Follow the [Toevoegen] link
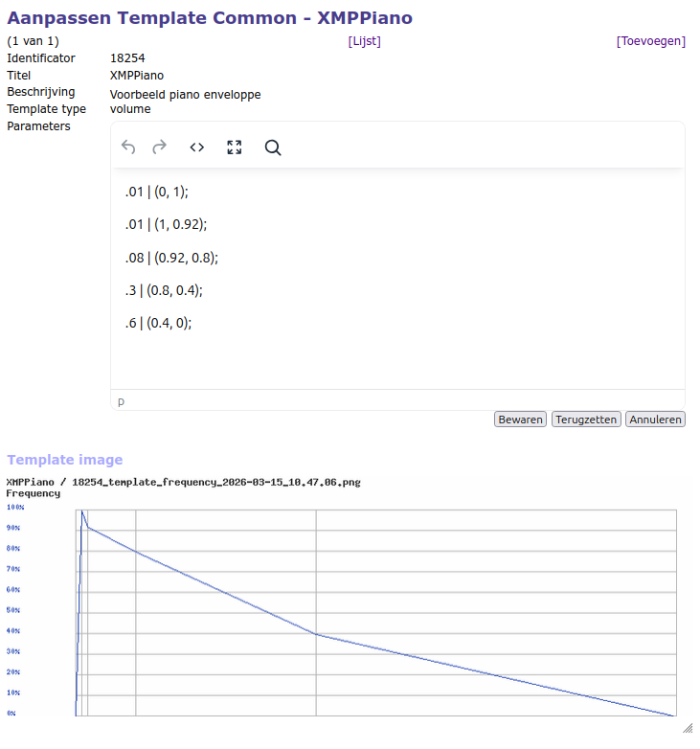 pos(650,41)
